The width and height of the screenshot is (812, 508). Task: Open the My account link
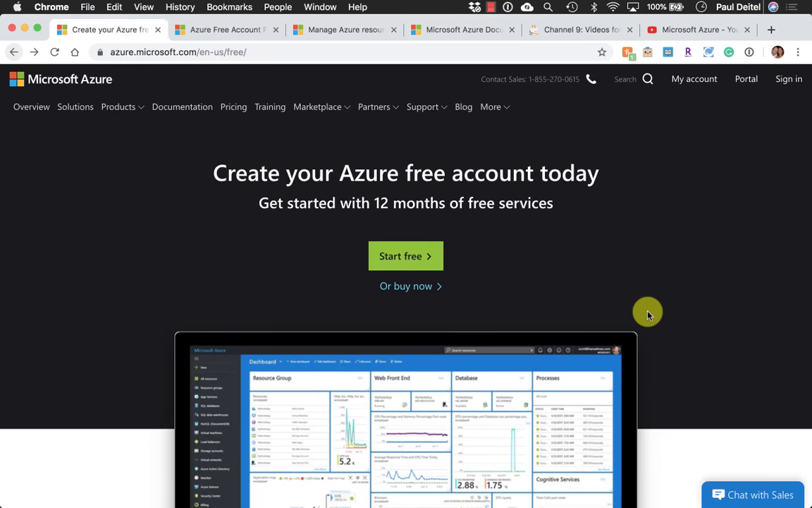(x=694, y=79)
